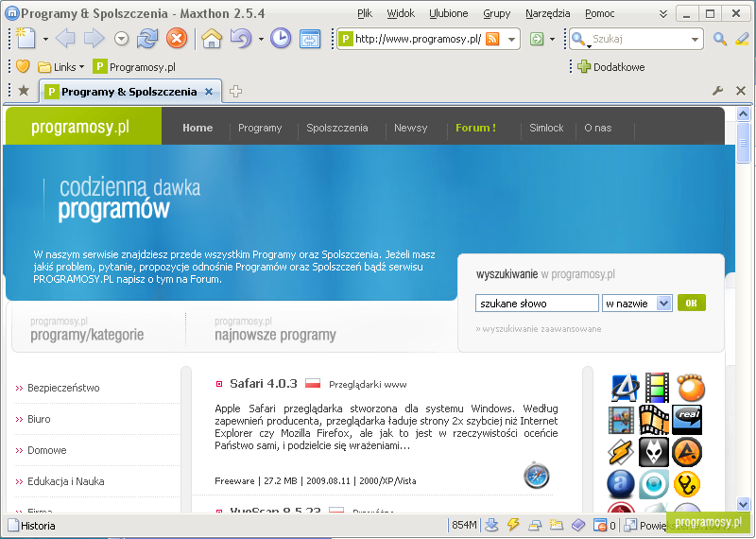The width and height of the screenshot is (756, 539).
Task: Go back using the left arrow
Action: (x=65, y=39)
